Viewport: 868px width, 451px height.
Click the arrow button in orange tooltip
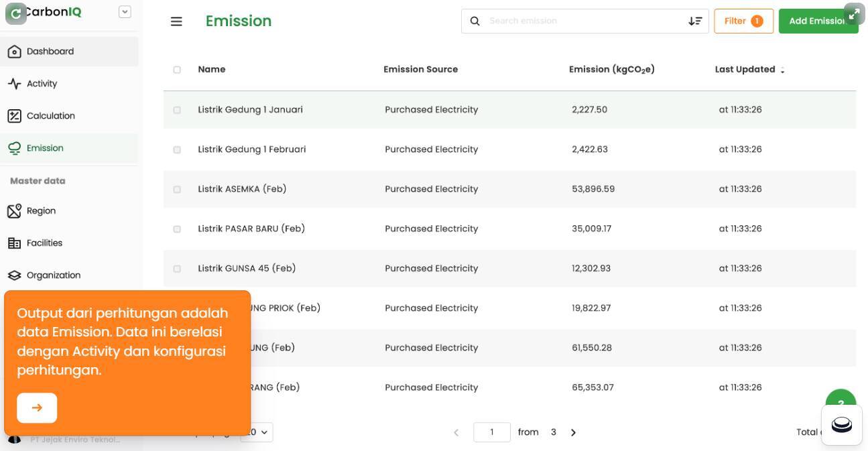pos(37,407)
